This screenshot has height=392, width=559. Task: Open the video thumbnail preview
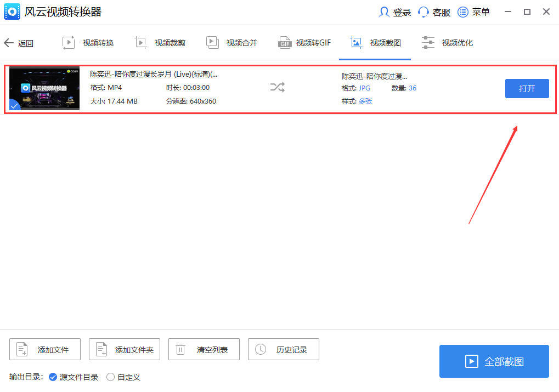pos(44,88)
